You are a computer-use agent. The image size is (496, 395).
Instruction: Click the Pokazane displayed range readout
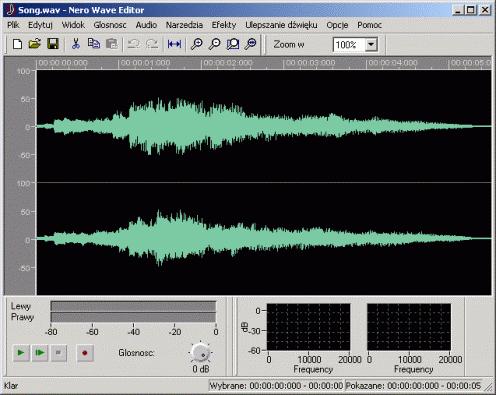[414, 386]
